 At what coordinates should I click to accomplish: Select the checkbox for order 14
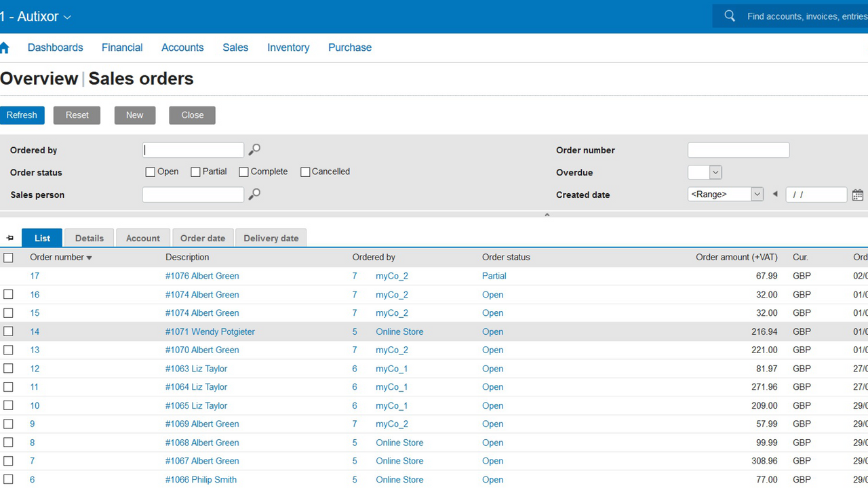tap(8, 331)
